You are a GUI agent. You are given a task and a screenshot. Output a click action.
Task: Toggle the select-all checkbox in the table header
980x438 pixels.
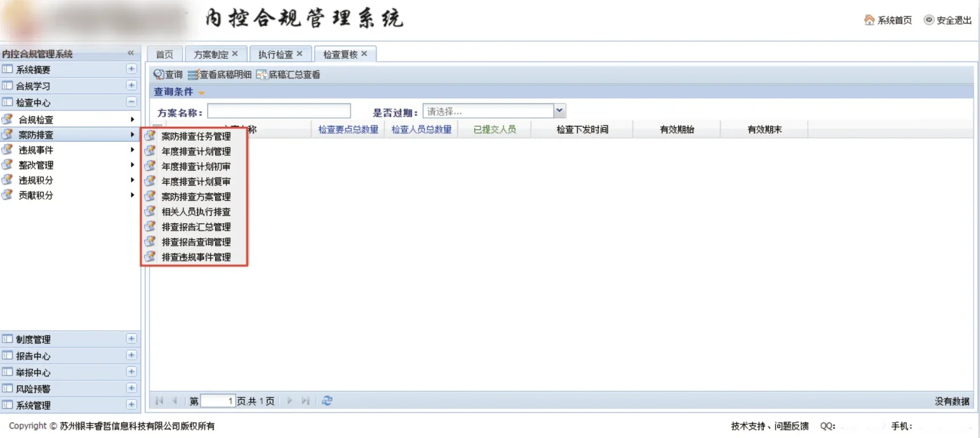click(157, 128)
